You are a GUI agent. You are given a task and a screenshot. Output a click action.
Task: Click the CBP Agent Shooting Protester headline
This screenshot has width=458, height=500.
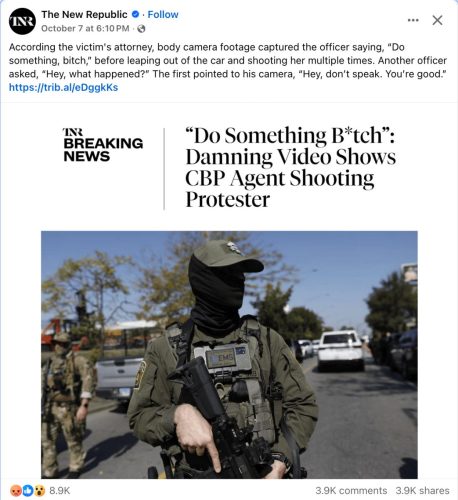pyautogui.click(x=291, y=167)
